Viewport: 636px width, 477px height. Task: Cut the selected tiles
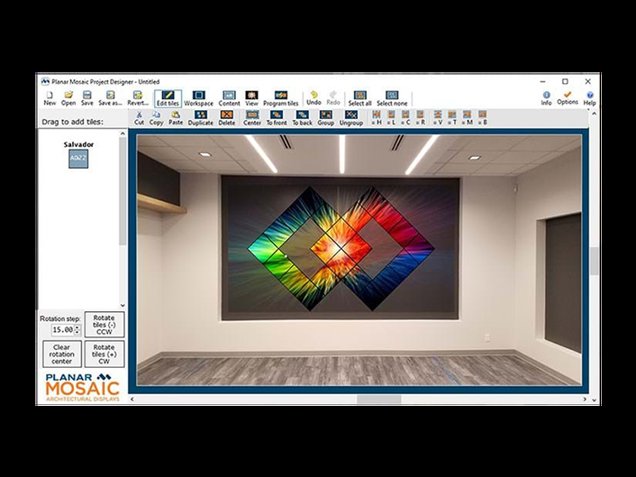(139, 118)
